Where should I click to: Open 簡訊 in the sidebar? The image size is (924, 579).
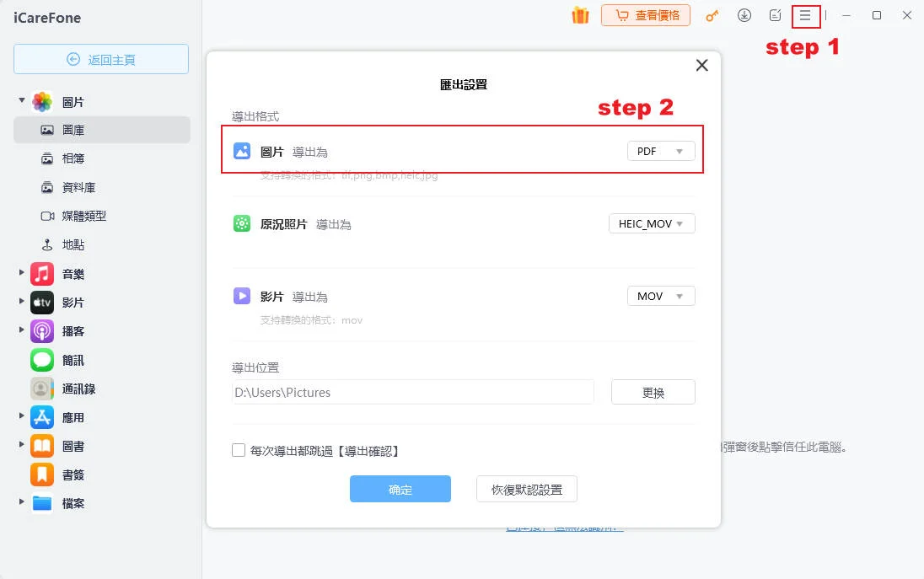click(73, 361)
